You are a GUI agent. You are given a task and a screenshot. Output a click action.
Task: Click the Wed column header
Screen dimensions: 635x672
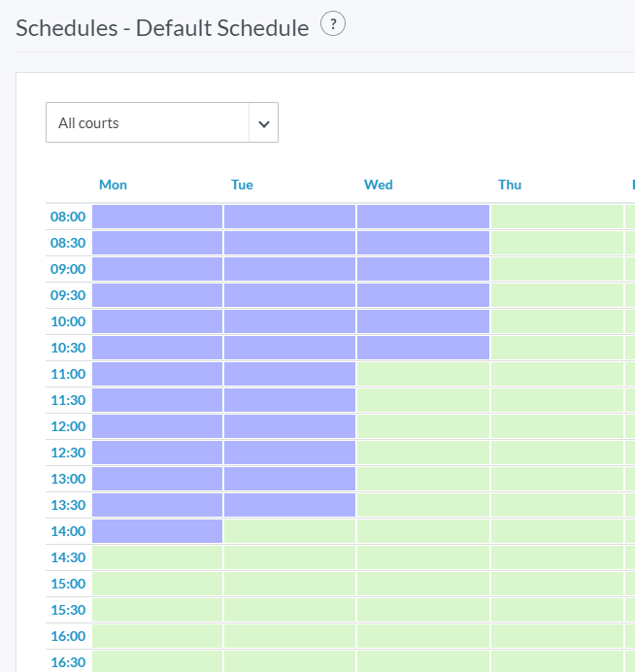[378, 185]
